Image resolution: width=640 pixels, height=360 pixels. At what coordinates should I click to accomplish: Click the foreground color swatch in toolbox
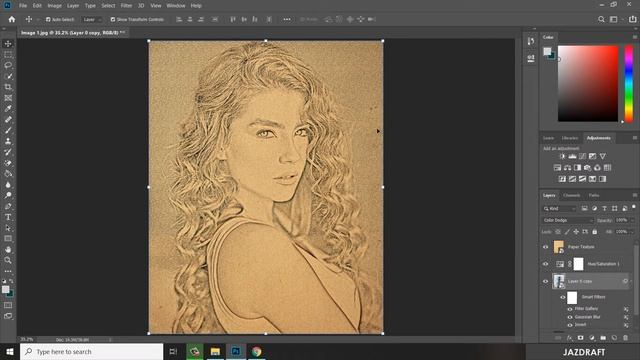[x=5, y=289]
